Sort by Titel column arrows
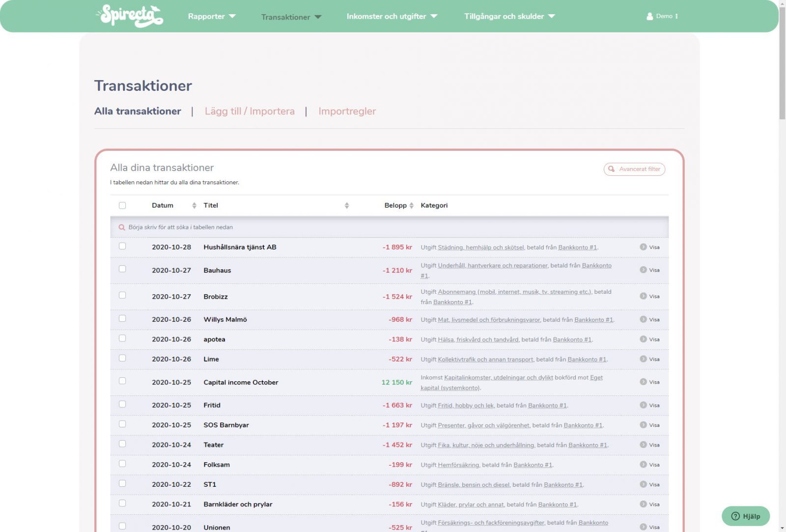This screenshot has height=532, width=786. click(x=347, y=205)
